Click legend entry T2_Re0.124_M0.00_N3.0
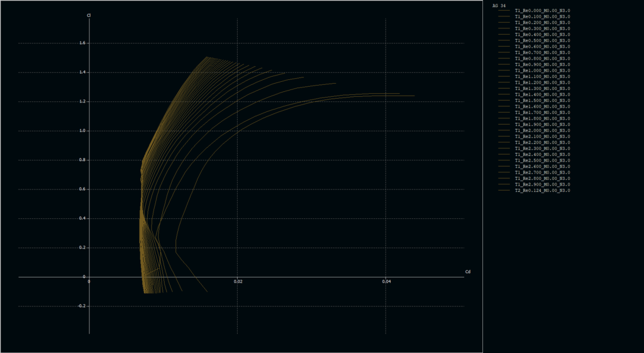This screenshot has width=644, height=353. (x=542, y=190)
